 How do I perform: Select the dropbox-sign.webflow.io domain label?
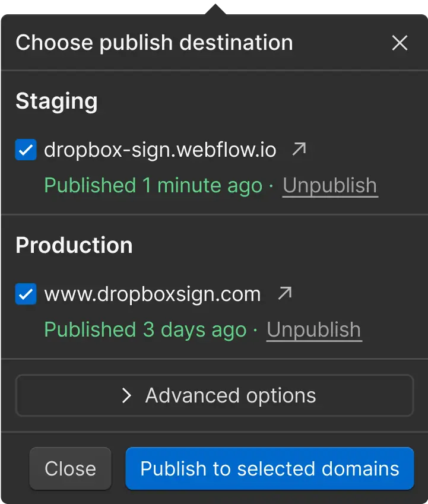click(x=160, y=150)
